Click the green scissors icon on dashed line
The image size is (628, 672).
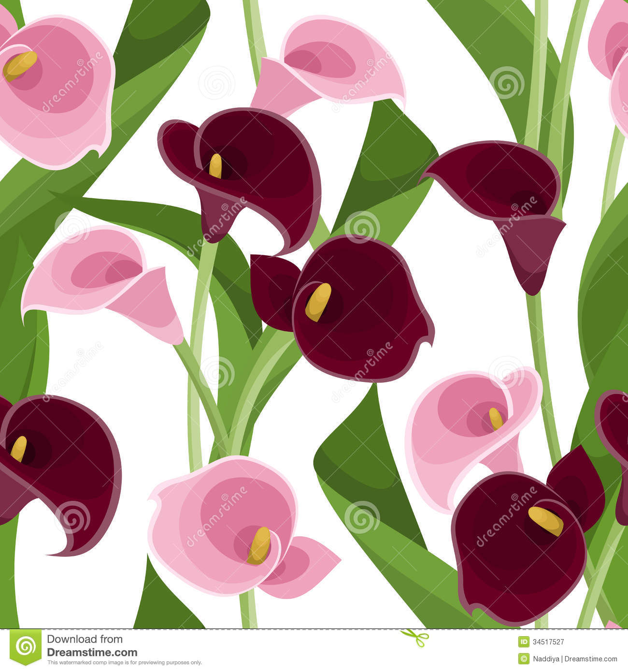(x=414, y=636)
